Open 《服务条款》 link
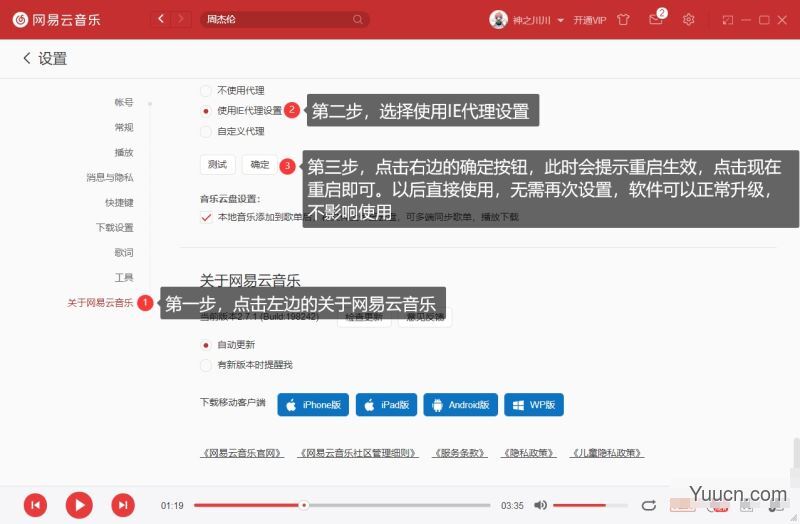800x524 pixels. [459, 453]
